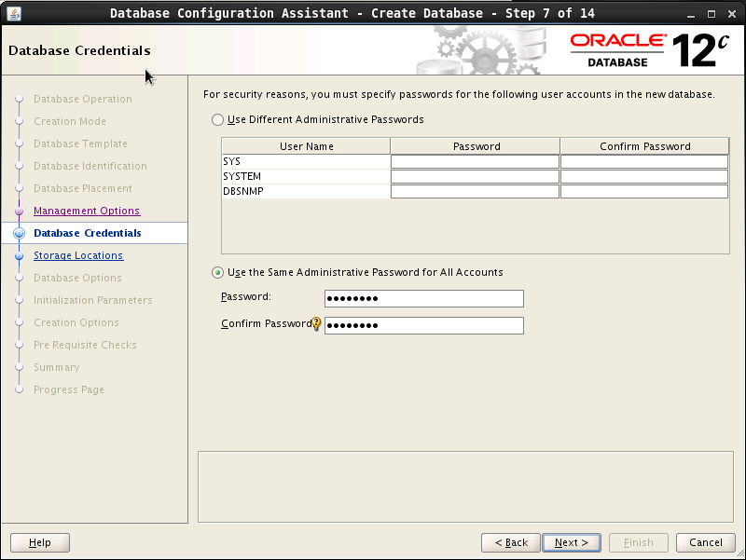Focus the Confirm Password input field

(x=423, y=325)
